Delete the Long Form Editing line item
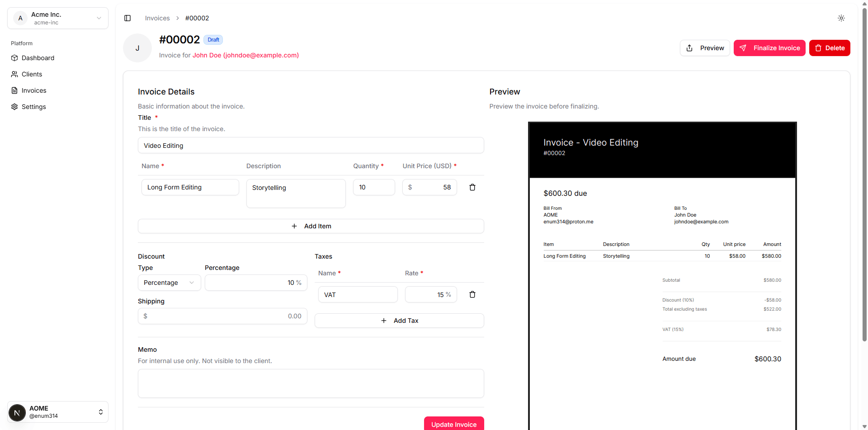 coord(472,187)
